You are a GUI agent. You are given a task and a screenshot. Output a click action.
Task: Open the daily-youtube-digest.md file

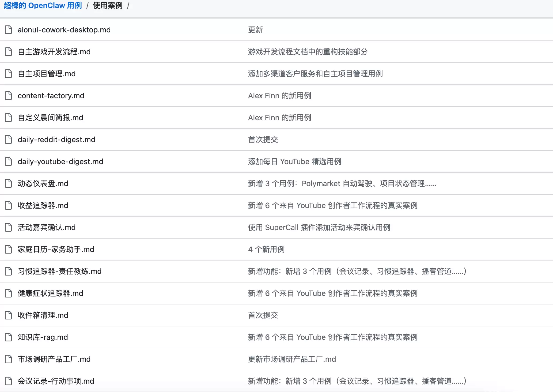pyautogui.click(x=60, y=161)
